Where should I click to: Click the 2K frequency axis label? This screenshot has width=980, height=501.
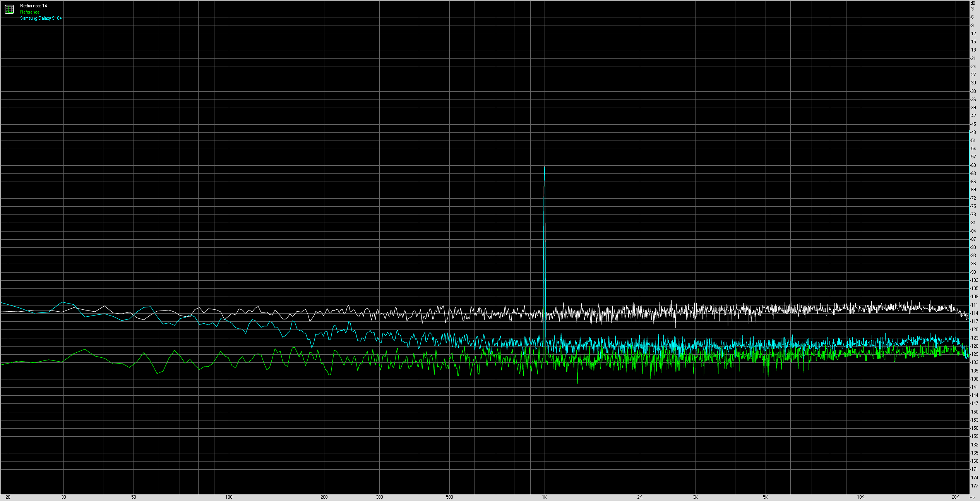point(639,497)
